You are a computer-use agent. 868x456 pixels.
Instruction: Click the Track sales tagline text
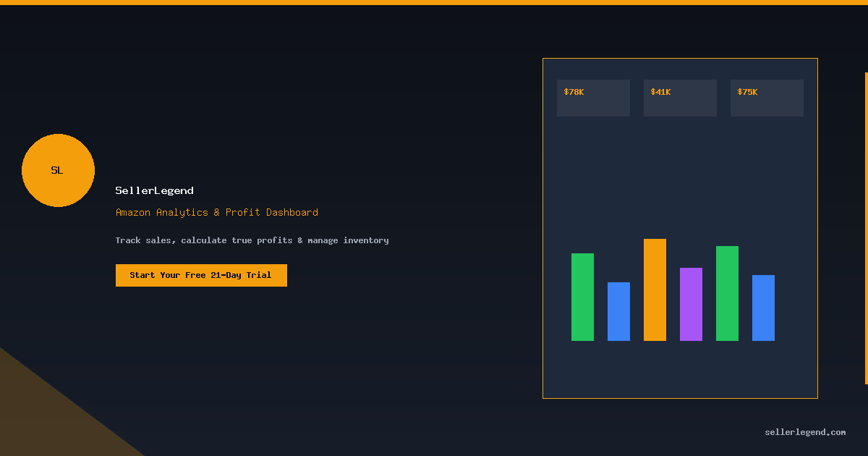[252, 240]
